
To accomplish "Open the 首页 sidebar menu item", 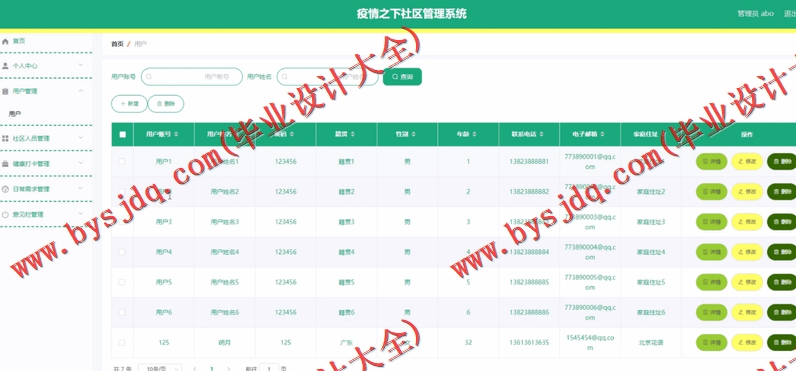I will click(x=46, y=41).
